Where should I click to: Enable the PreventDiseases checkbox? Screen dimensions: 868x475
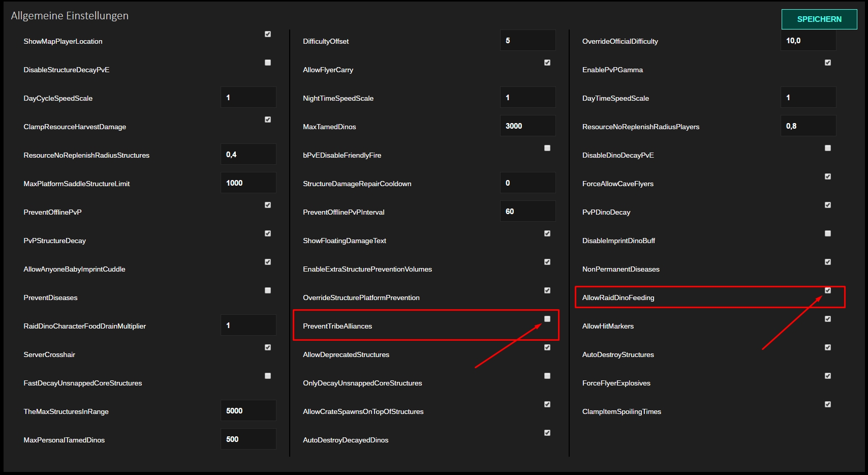click(268, 290)
